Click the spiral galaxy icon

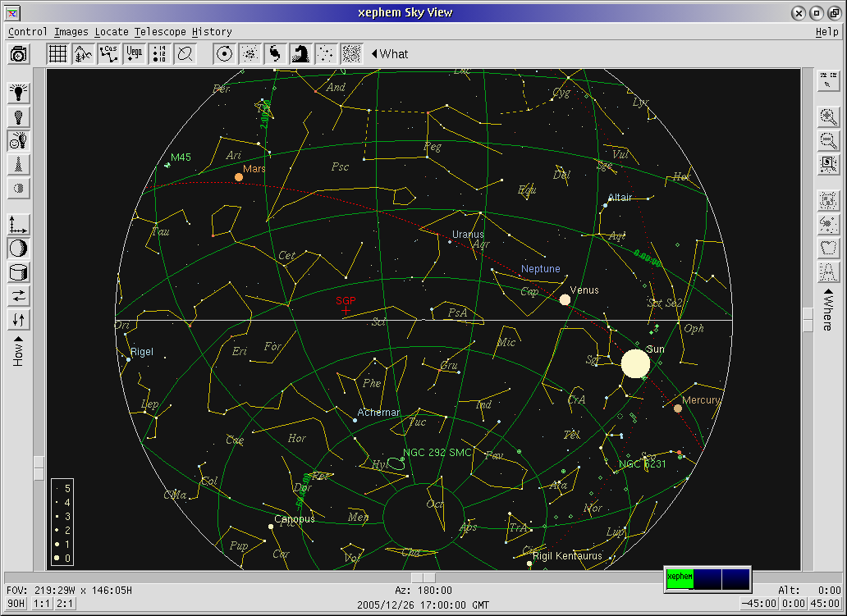pos(275,54)
